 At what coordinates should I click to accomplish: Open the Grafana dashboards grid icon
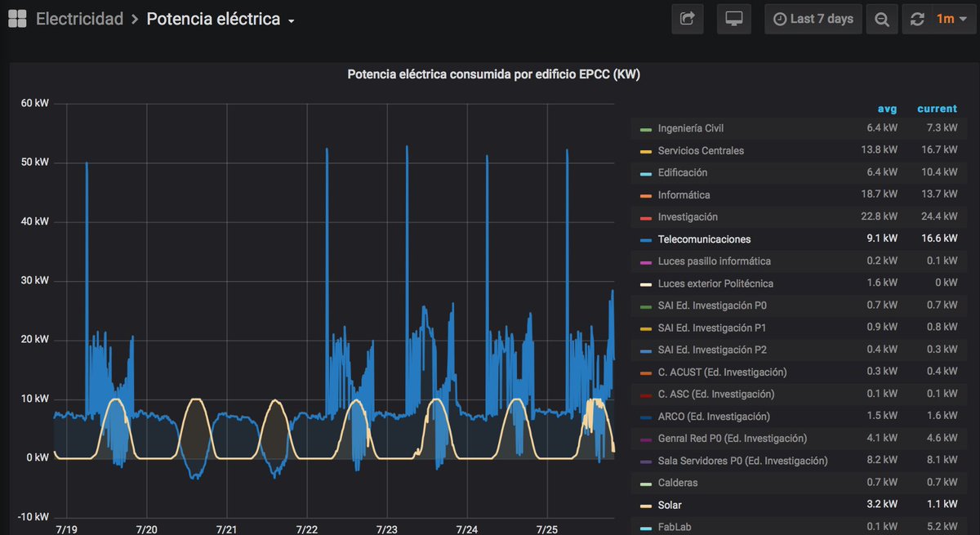(x=17, y=18)
